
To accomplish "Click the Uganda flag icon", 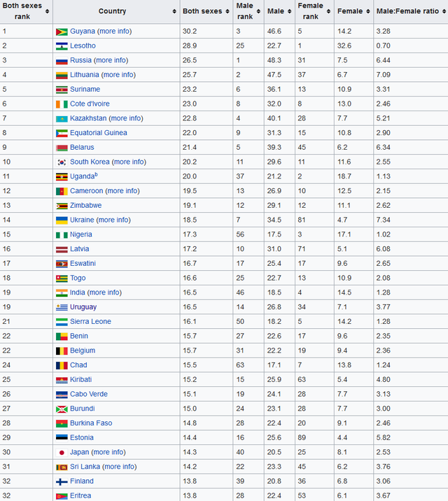I will 62,177.
